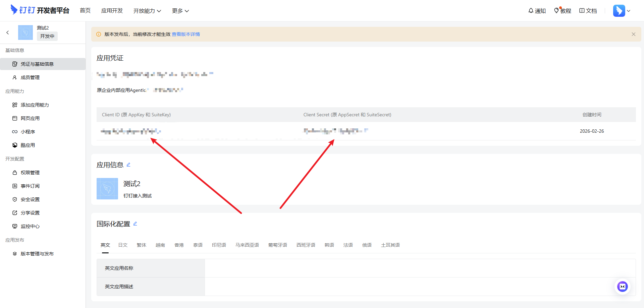Click the 英文应用名称 value field

click(x=420, y=268)
